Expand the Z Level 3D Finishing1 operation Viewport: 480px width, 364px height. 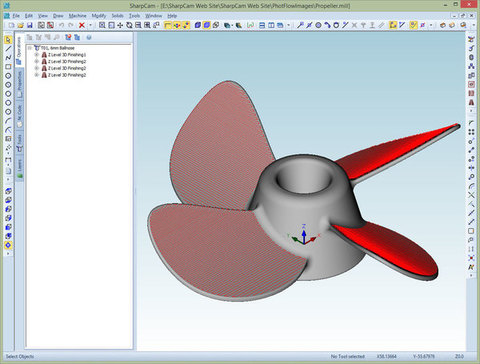(x=37, y=55)
